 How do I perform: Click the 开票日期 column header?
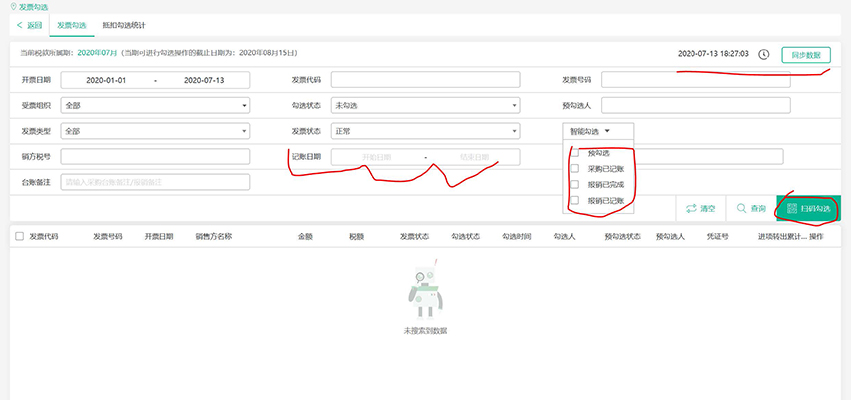tap(159, 237)
